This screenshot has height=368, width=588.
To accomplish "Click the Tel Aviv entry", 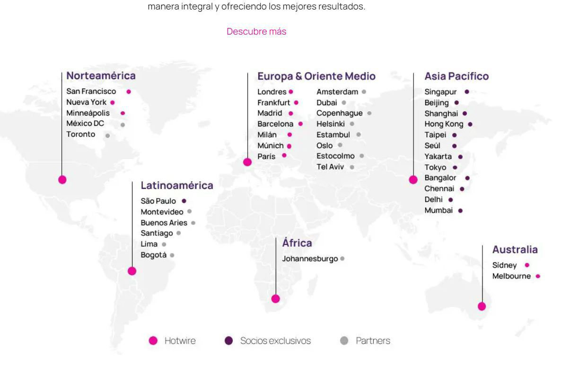I will (330, 167).
